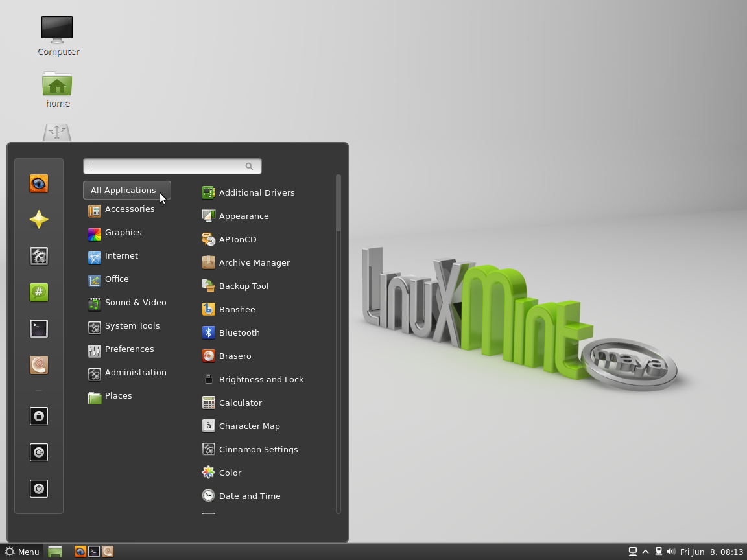This screenshot has width=747, height=560.
Task: Open the Internet category
Action: coord(113,256)
